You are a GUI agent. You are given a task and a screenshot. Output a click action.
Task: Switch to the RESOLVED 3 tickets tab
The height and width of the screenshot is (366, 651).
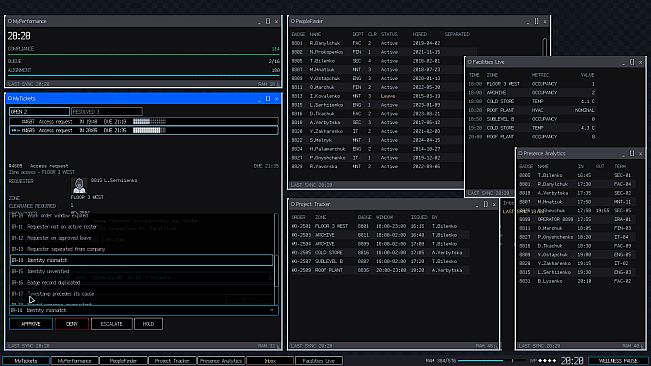[x=107, y=112]
